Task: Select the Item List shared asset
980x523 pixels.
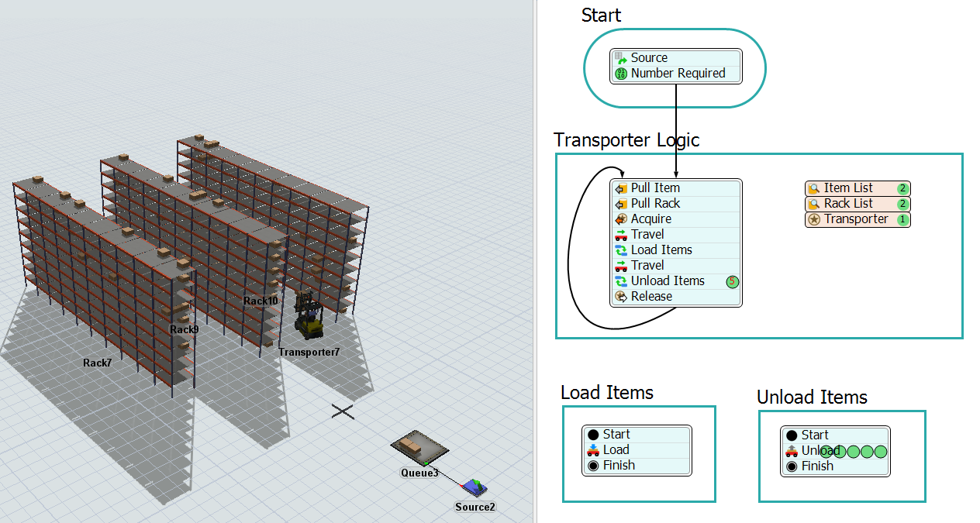Action: [848, 188]
